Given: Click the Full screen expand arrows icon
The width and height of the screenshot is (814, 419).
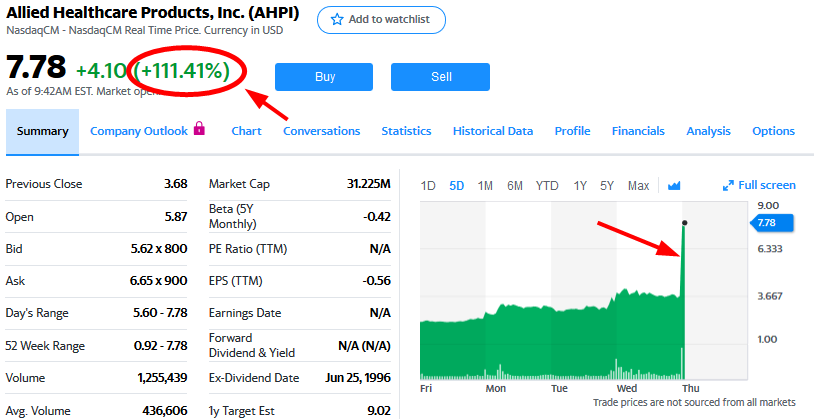Looking at the screenshot, I should click(728, 185).
